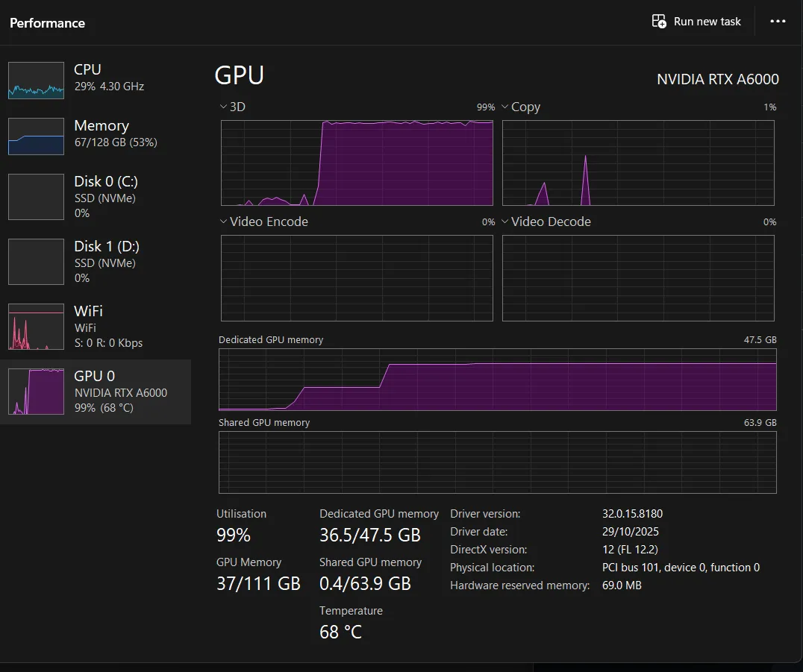Click the DirectX version 12 (FL 12.2)
Screen dimensions: 803x672
[x=630, y=549]
